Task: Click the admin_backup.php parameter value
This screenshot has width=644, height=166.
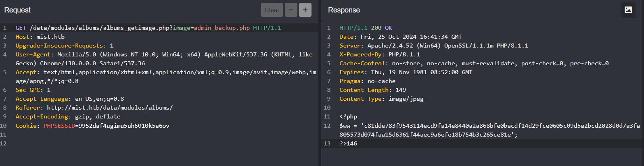Action: click(222, 28)
